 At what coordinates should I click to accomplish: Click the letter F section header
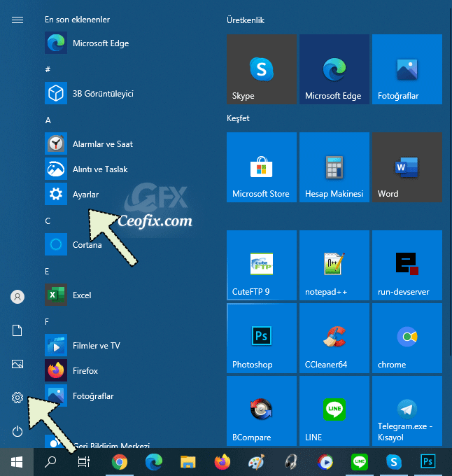coord(47,321)
